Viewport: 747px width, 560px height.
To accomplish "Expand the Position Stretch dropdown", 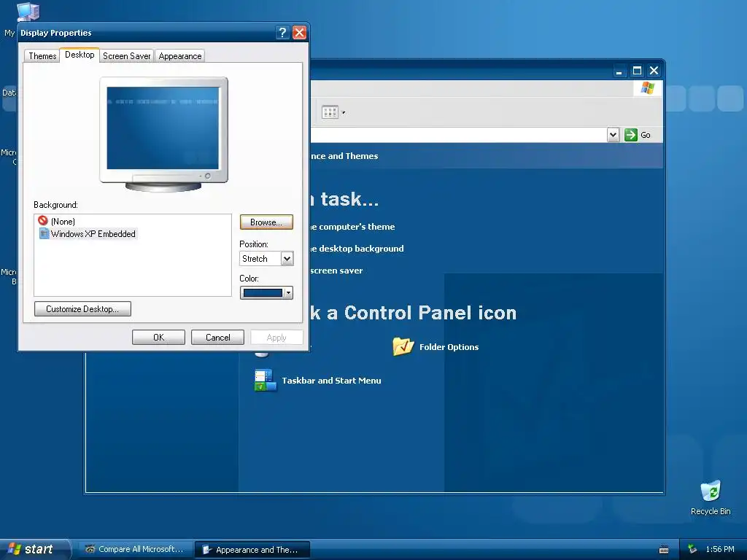I will [287, 259].
